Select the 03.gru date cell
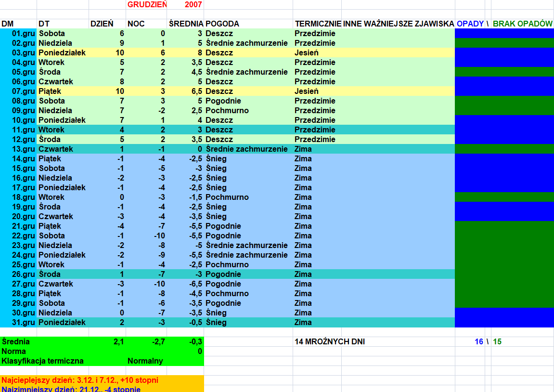 23,52
